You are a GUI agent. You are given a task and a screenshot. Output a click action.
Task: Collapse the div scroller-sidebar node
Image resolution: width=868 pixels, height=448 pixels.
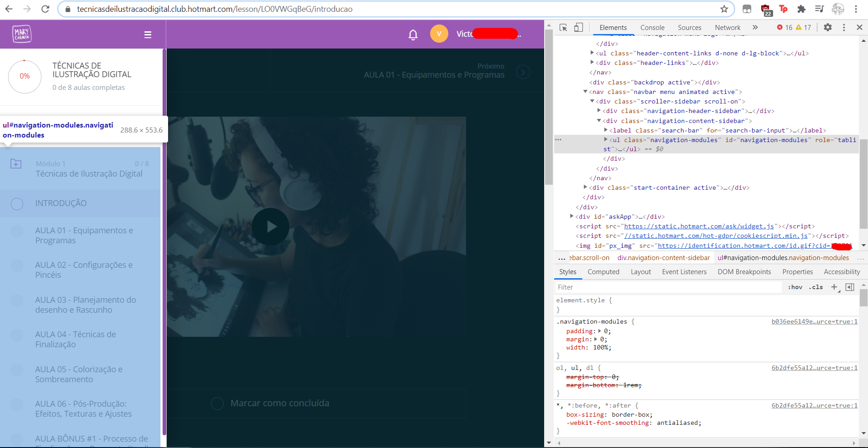(x=592, y=101)
